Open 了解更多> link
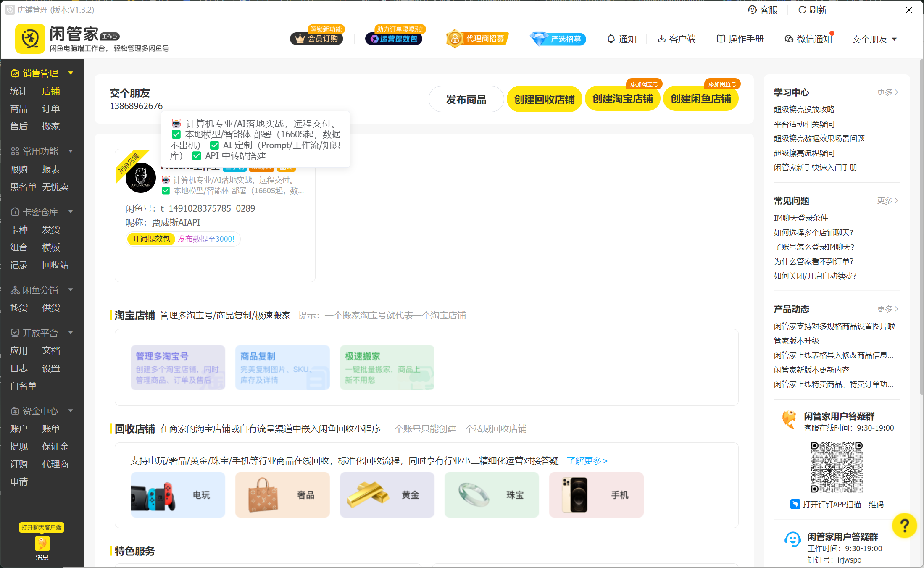The image size is (924, 568). 587,461
